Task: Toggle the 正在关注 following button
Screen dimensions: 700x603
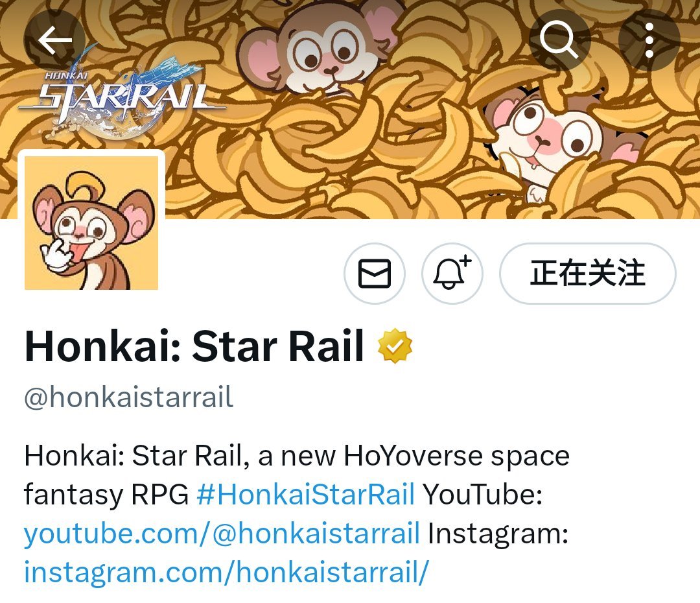Action: click(587, 274)
